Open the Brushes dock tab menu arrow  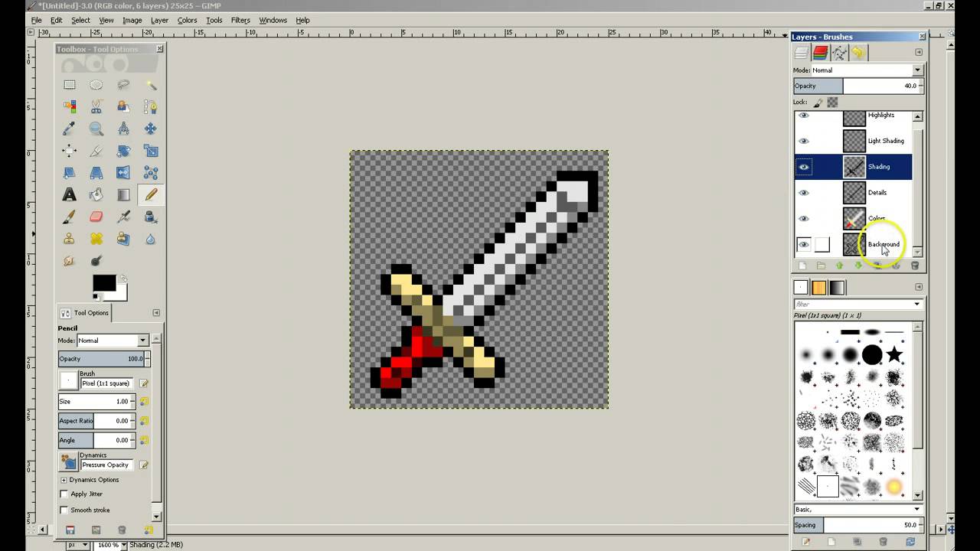click(919, 287)
